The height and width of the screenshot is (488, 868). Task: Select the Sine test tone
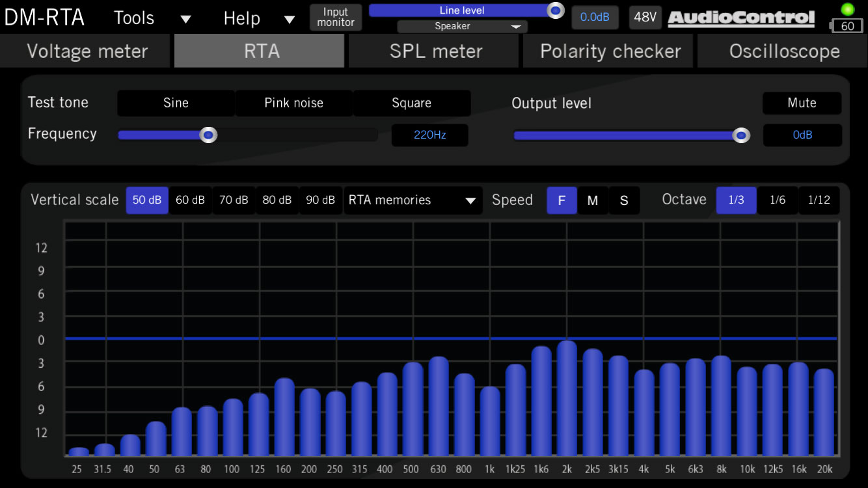coord(176,103)
